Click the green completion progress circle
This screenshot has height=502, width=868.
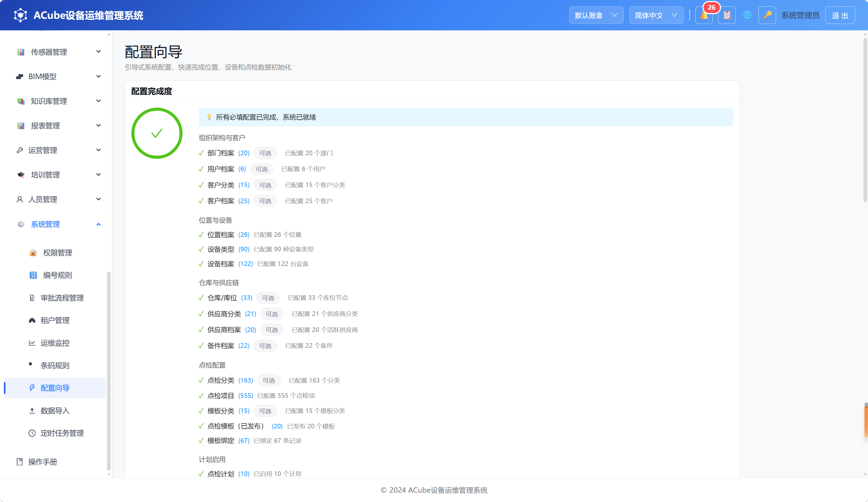(x=157, y=133)
